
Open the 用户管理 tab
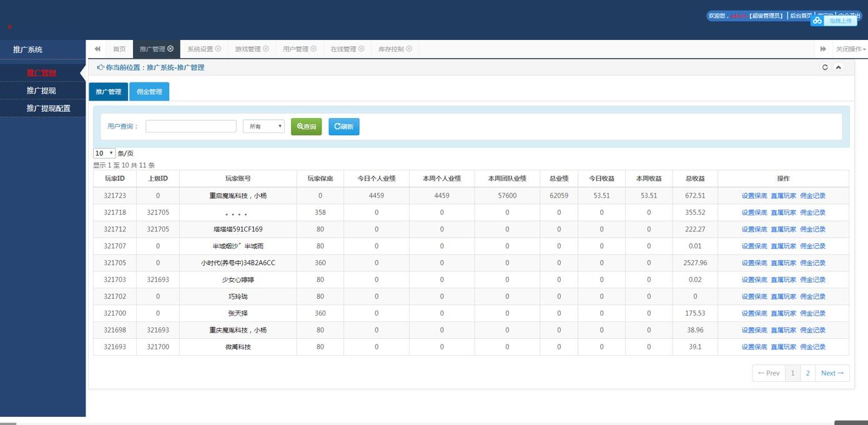tap(295, 49)
